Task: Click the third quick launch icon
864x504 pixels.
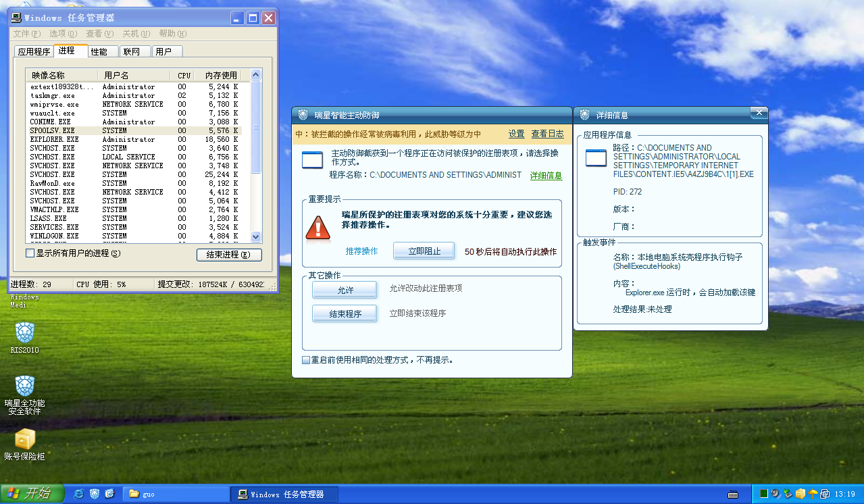Action: click(109, 494)
